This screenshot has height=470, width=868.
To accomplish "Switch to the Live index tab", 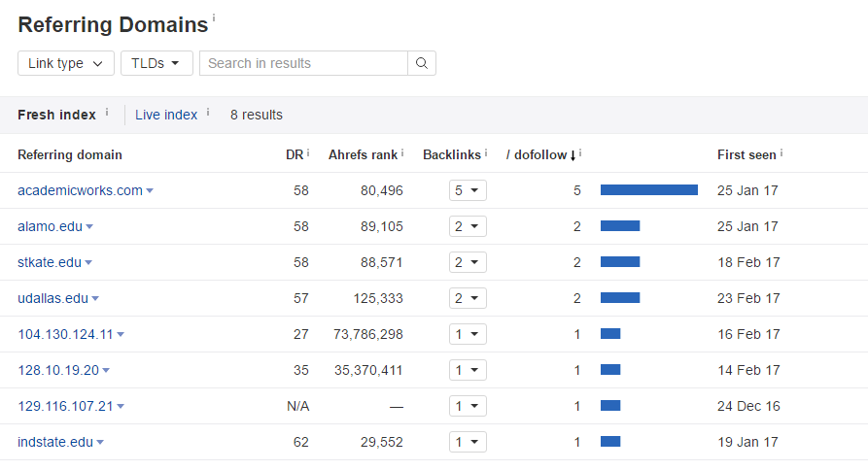I will coord(166,115).
